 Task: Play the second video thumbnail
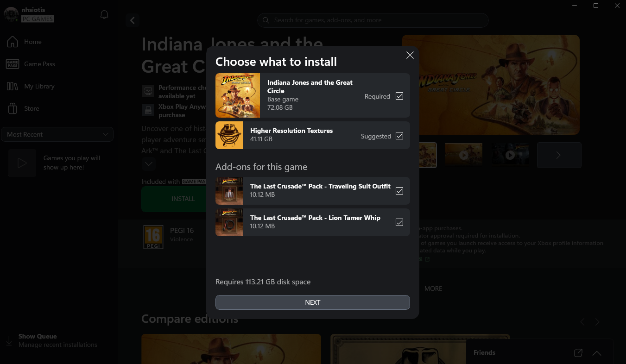[x=510, y=155]
